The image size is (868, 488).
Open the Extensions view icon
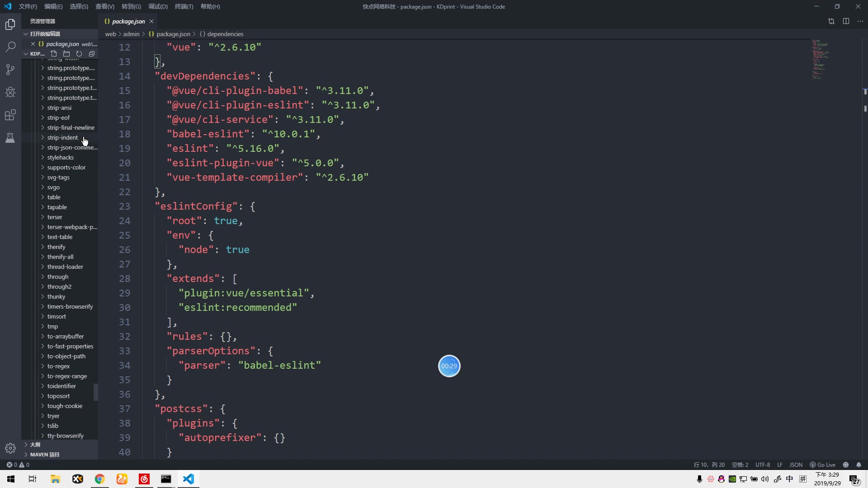click(10, 115)
